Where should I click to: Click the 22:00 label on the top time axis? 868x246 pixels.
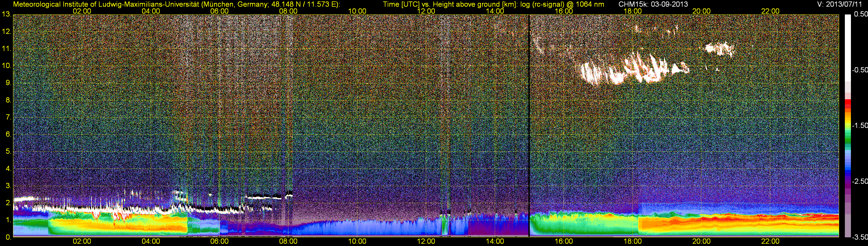click(770, 11)
